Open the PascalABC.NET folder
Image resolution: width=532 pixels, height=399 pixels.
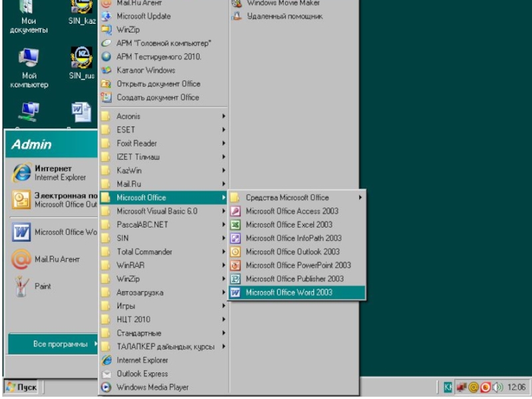pyautogui.click(x=164, y=225)
